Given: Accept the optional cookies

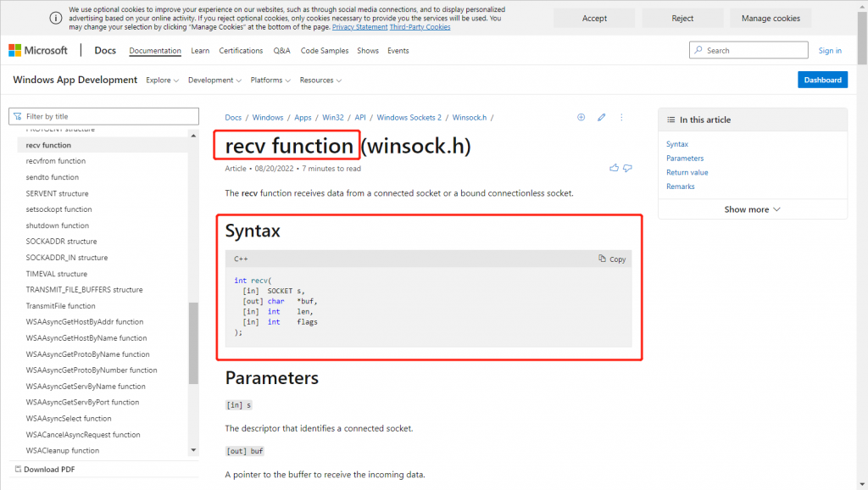Looking at the screenshot, I should click(x=594, y=19).
